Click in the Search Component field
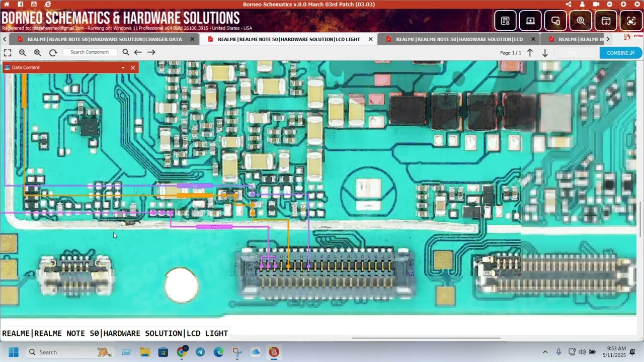This screenshot has width=644, height=362. pyautogui.click(x=90, y=52)
